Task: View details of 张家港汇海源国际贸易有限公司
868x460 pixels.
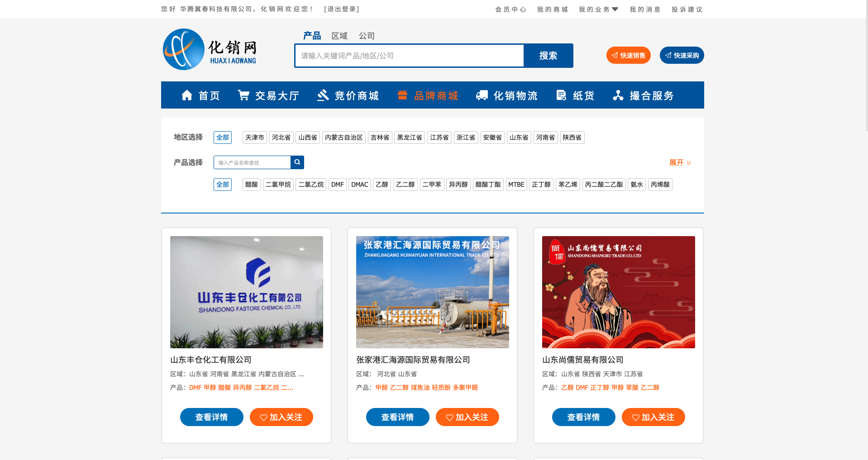Action: 398,417
